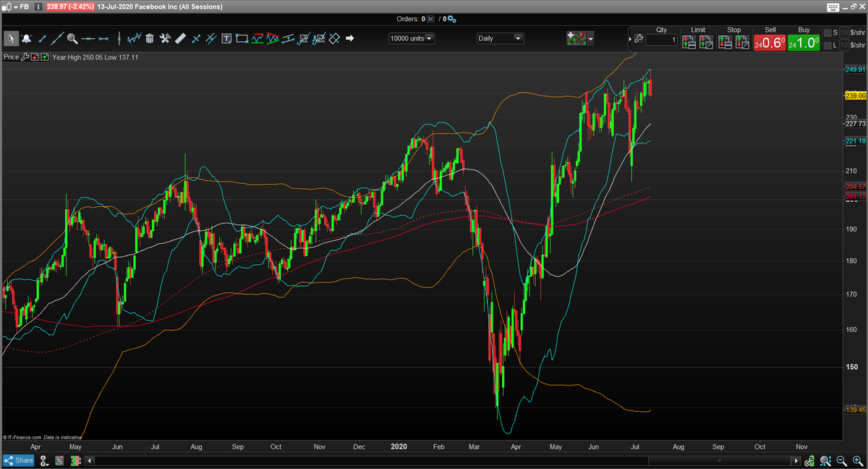This screenshot has width=868, height=469.
Task: Click second Stop order icon
Action: click(x=743, y=42)
